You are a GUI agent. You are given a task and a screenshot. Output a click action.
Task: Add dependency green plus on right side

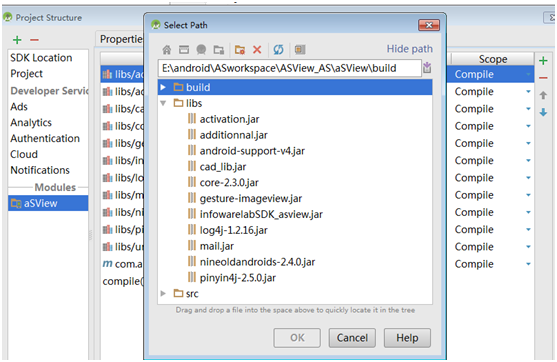(543, 61)
